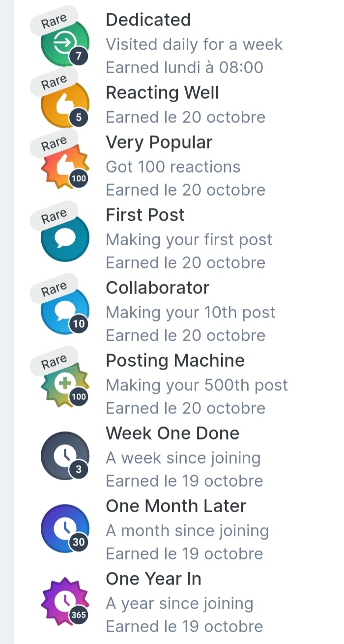Open the Dedicated badge title
This screenshot has height=644, width=344.
(148, 20)
